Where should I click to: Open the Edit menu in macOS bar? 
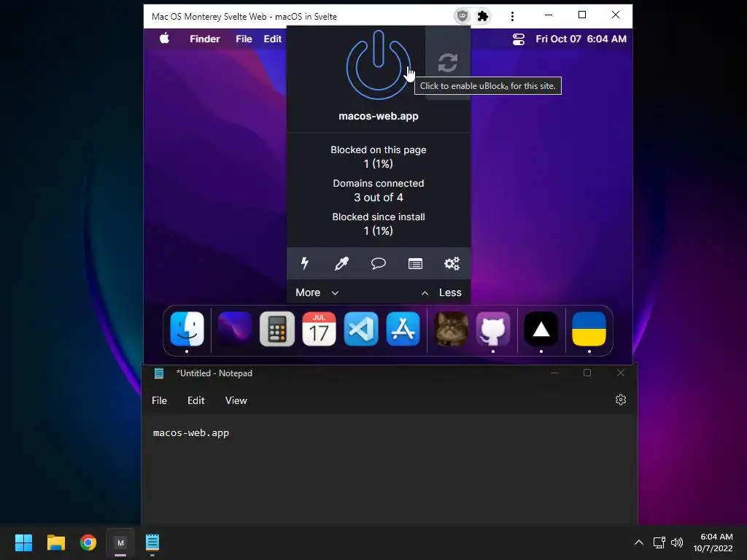[x=273, y=39]
